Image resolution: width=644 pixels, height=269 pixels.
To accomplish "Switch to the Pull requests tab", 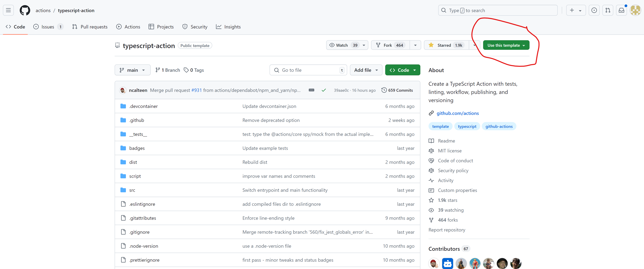I will (90, 27).
